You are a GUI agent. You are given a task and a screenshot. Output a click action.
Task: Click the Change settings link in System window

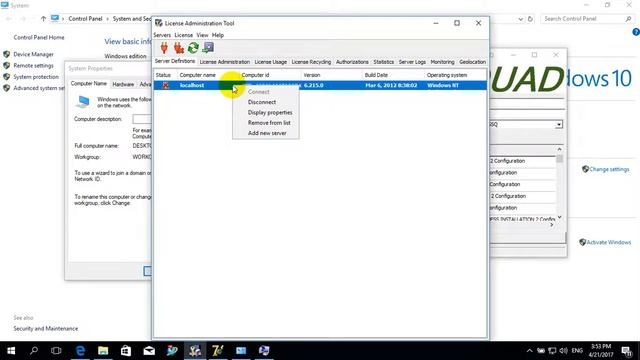point(609,169)
